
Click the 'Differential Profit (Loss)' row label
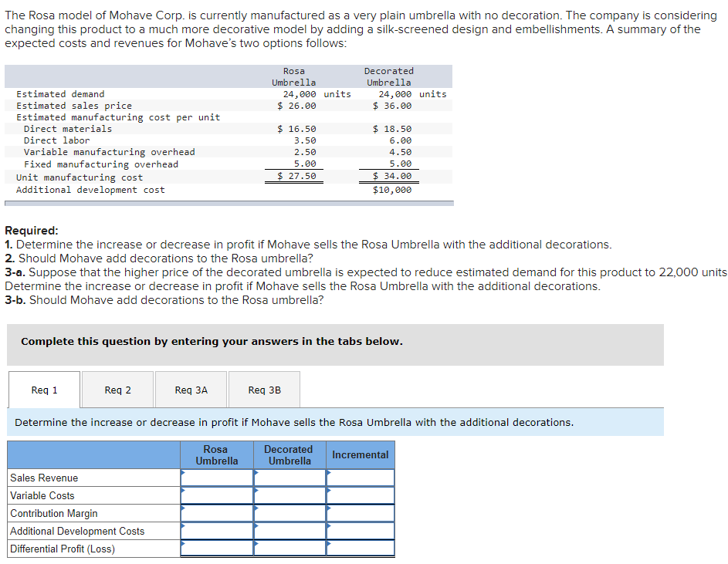pos(63,549)
